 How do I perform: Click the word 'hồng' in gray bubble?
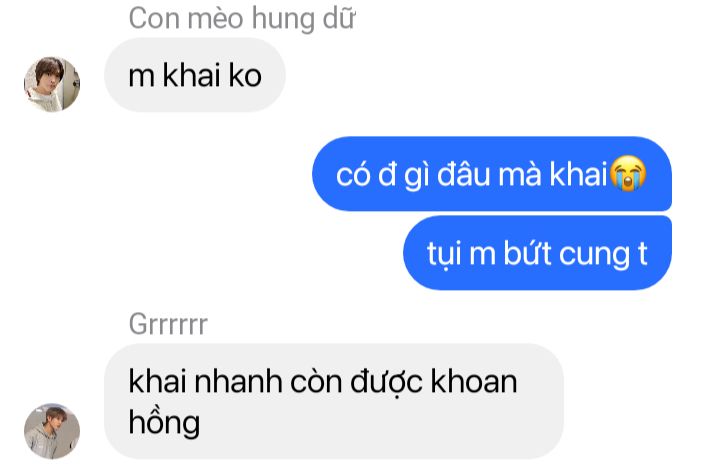point(164,422)
